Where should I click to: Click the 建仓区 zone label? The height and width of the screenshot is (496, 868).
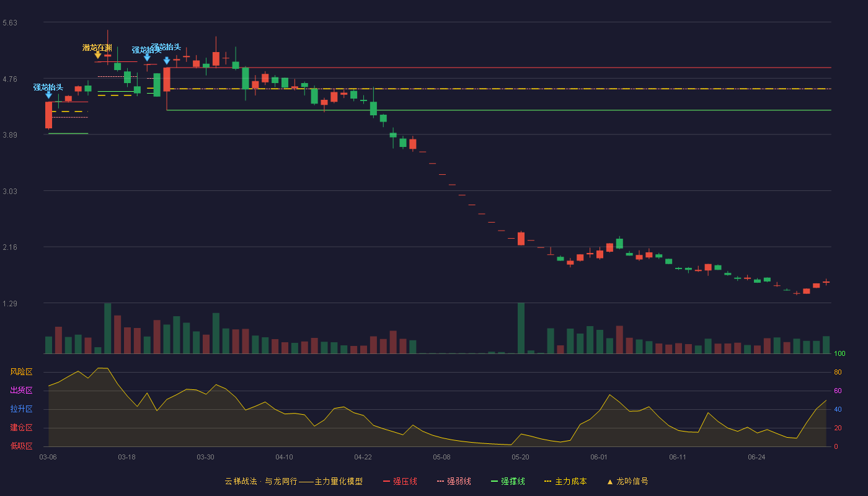coord(21,428)
